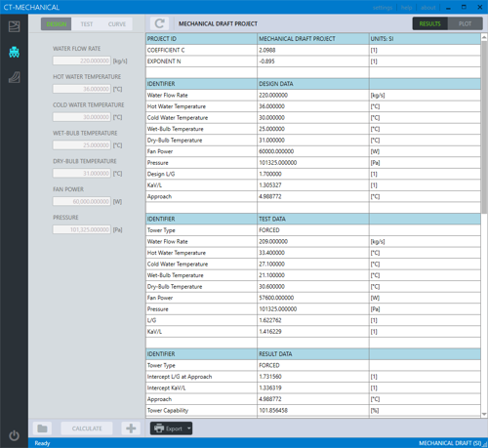Image resolution: width=488 pixels, height=448 pixels.
Task: Open the settings link
Action: click(x=383, y=8)
